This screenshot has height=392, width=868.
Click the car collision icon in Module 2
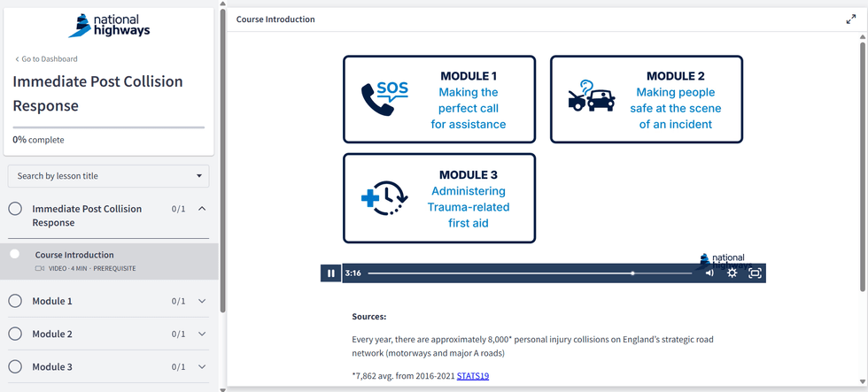click(591, 97)
